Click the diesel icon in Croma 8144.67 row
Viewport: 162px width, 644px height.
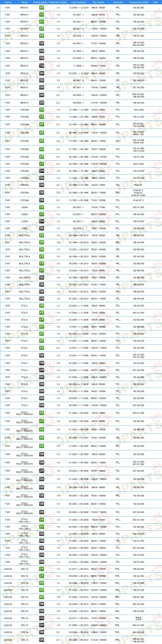click(x=42, y=185)
